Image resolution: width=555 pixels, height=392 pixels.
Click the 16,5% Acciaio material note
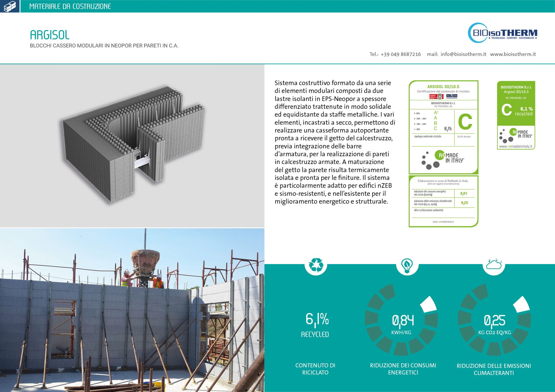click(x=464, y=137)
